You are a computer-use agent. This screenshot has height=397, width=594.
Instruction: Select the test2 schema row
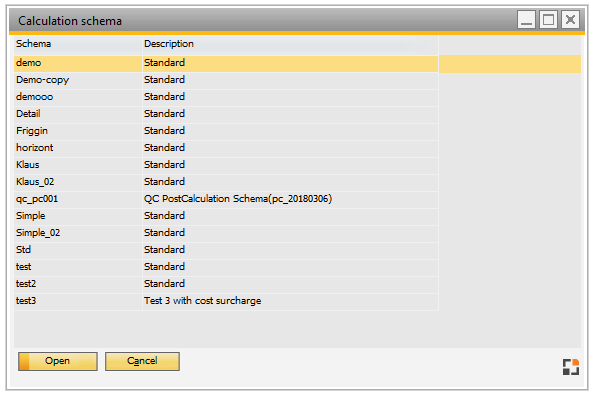point(226,284)
